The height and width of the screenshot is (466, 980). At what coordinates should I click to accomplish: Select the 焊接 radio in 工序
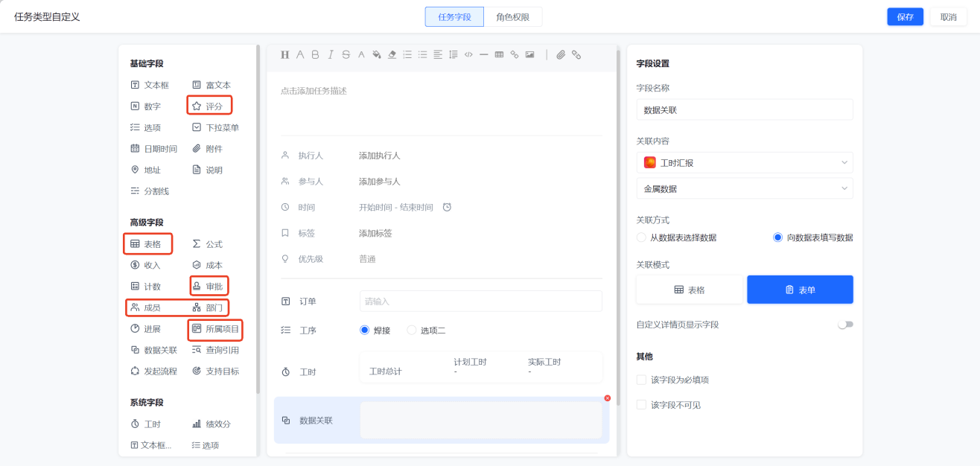pyautogui.click(x=365, y=330)
